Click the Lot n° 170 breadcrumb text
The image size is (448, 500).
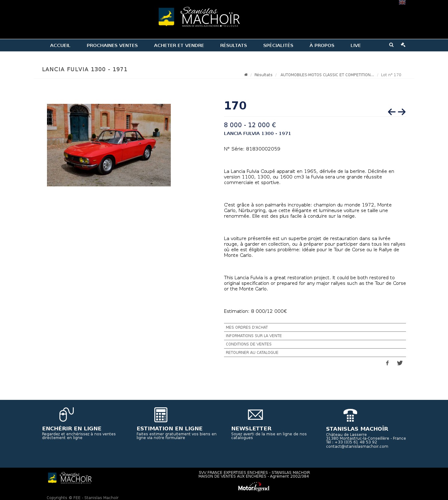pos(391,75)
